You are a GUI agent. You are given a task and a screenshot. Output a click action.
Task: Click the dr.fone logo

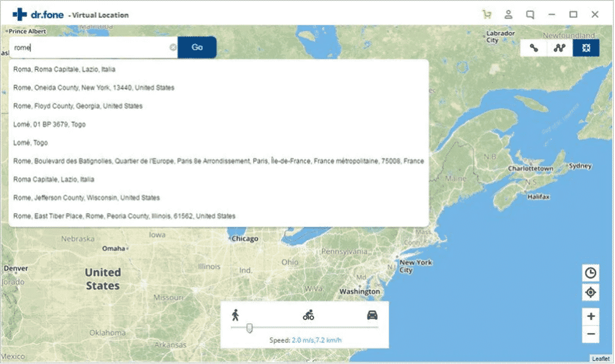pyautogui.click(x=38, y=15)
